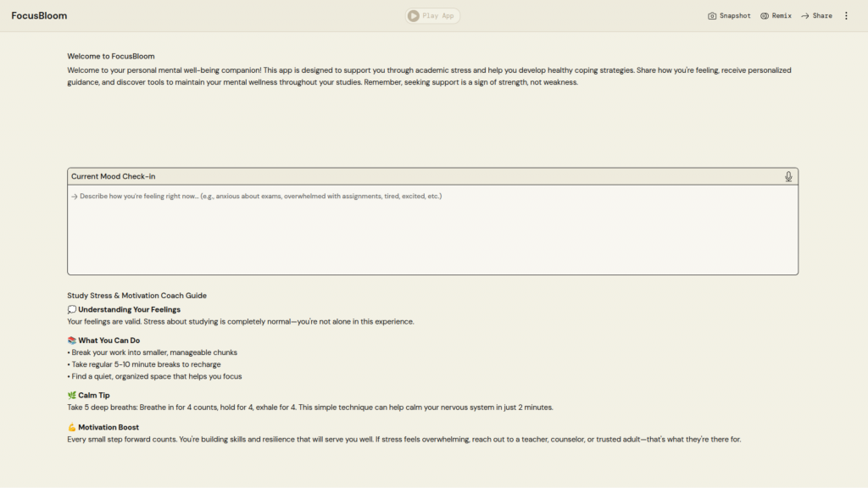Click the Snapshot text label
Image resolution: width=868 pixels, height=488 pixels.
point(735,16)
